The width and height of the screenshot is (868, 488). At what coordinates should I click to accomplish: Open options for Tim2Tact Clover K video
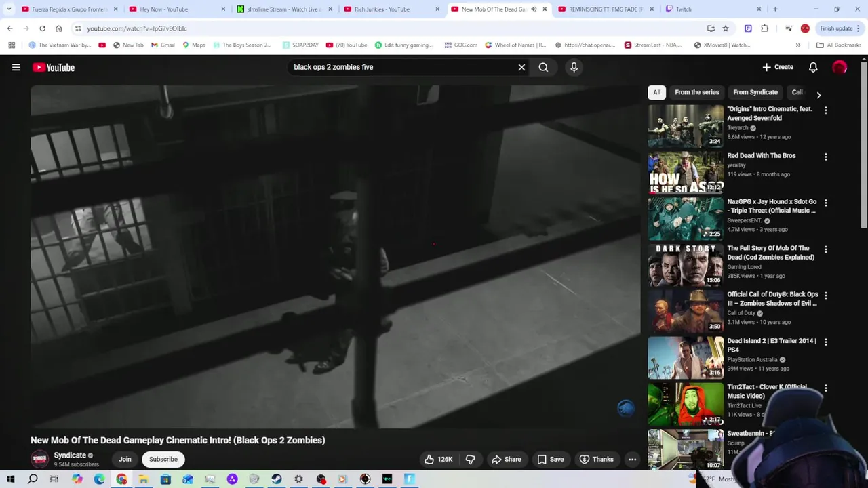coord(825,388)
